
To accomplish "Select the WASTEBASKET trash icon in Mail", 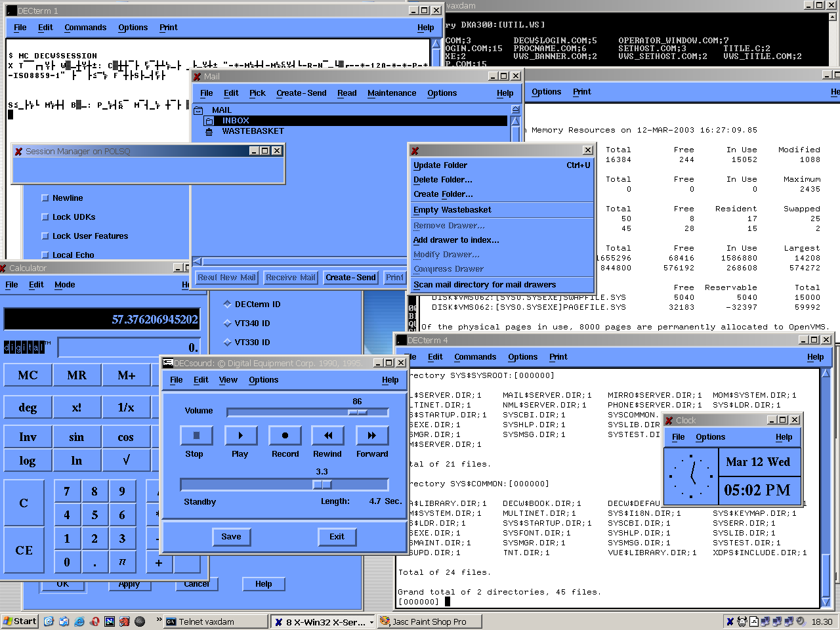I will point(209,132).
